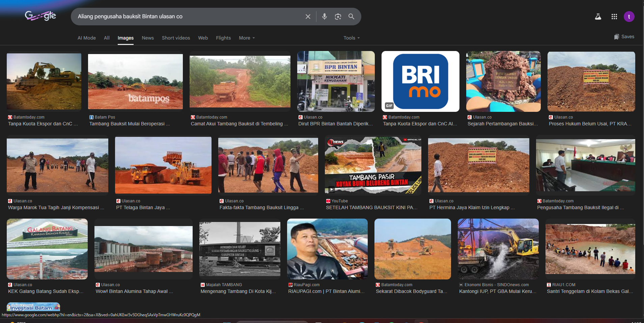Open the Tools dropdown
Screen dimensions: 644x323
pos(351,38)
